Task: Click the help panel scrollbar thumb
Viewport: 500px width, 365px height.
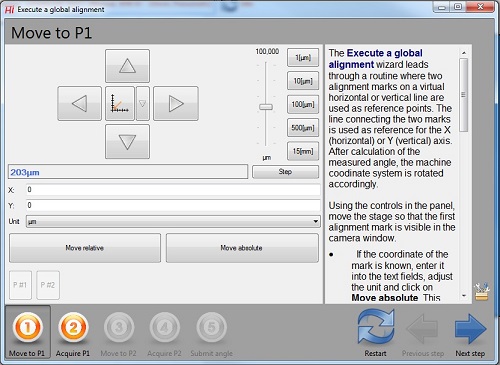Action: pyautogui.click(x=464, y=95)
